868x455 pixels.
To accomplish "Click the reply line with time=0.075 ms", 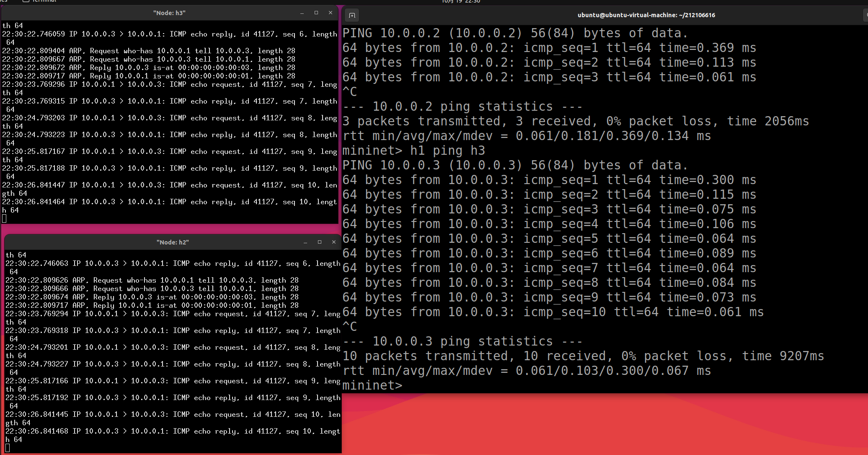I will coord(549,209).
